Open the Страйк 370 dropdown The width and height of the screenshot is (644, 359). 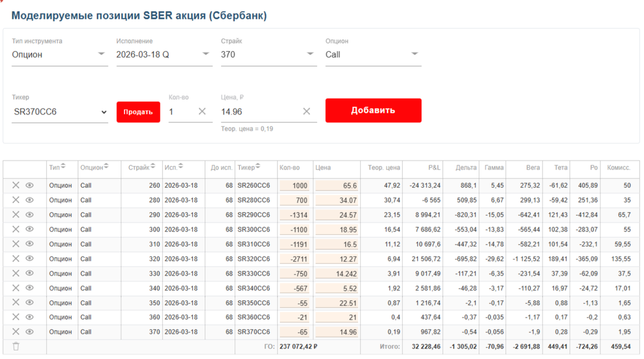coord(269,54)
